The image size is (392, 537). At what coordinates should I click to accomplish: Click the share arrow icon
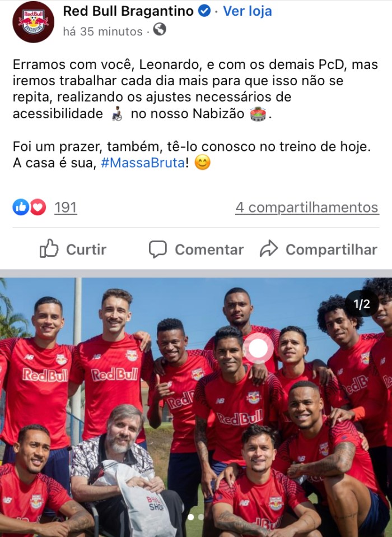pyautogui.click(x=269, y=249)
